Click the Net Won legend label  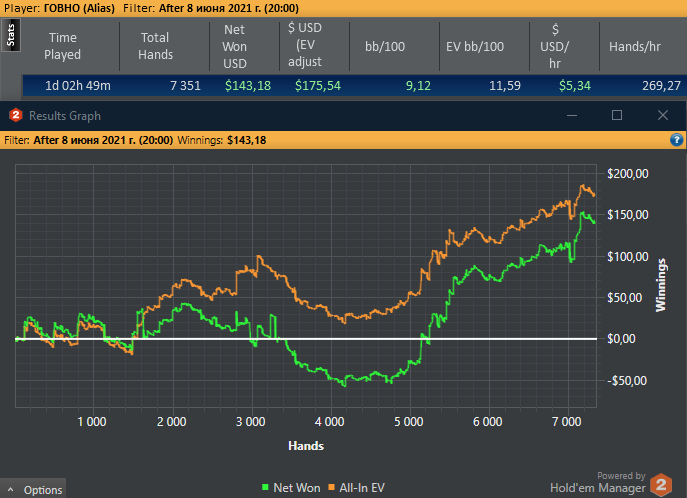click(297, 487)
